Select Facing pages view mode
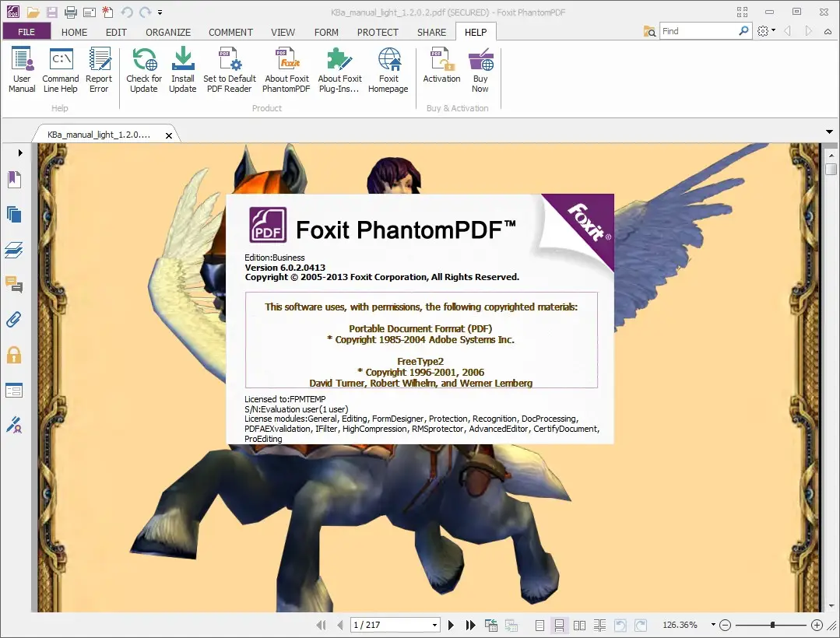Viewport: 840px width, 638px height. click(579, 625)
